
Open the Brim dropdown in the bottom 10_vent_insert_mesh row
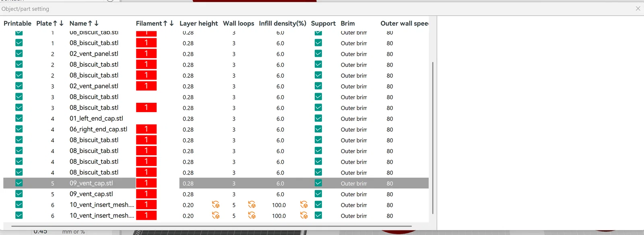[x=354, y=216]
